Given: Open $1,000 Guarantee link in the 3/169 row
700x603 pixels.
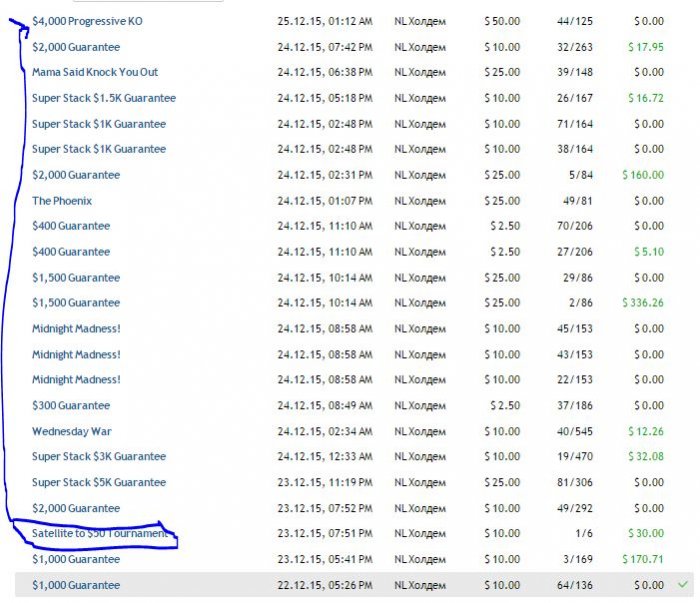Looking at the screenshot, I should tap(76, 559).
